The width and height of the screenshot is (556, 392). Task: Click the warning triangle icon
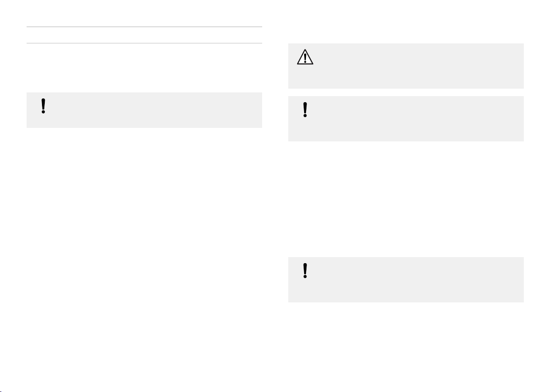coord(305,57)
